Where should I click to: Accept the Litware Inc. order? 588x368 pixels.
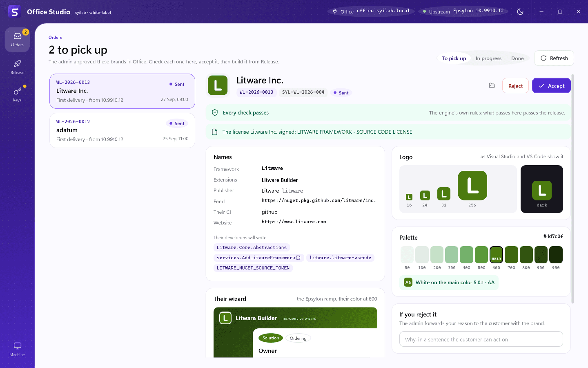(551, 86)
